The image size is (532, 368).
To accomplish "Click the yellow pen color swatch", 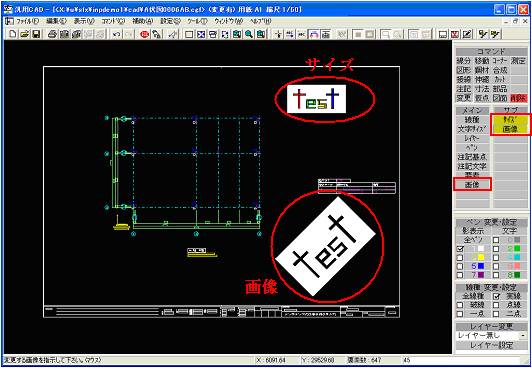I will pos(480,257).
